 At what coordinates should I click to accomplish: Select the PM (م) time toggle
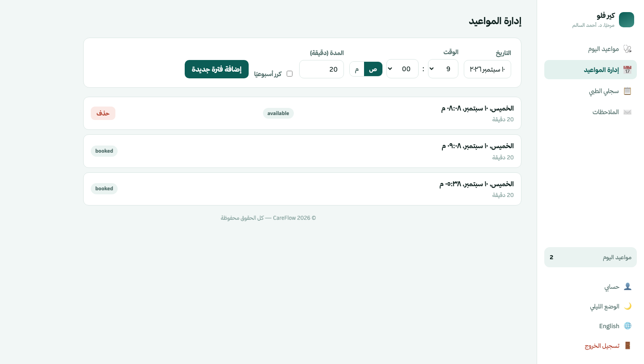coord(357,69)
